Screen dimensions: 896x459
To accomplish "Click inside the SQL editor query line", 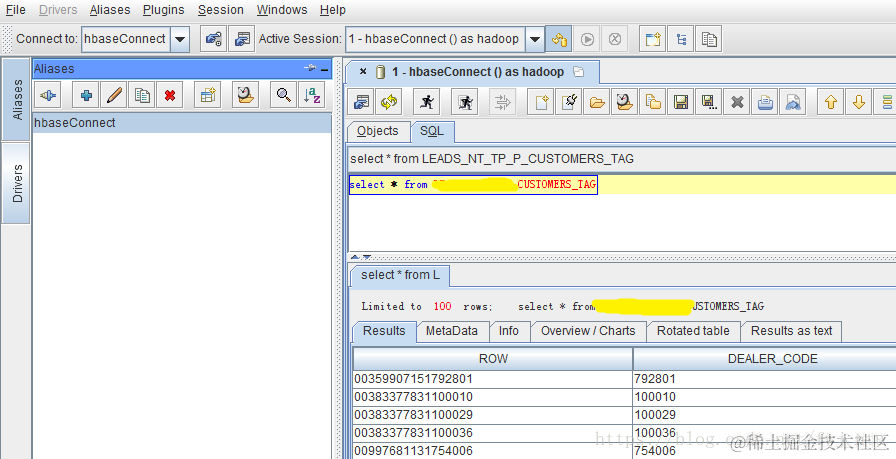I will coord(473,185).
